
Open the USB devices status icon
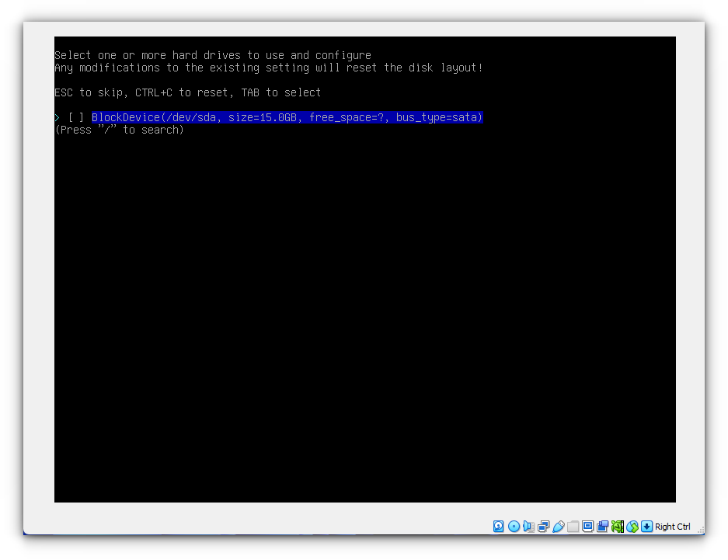click(558, 526)
